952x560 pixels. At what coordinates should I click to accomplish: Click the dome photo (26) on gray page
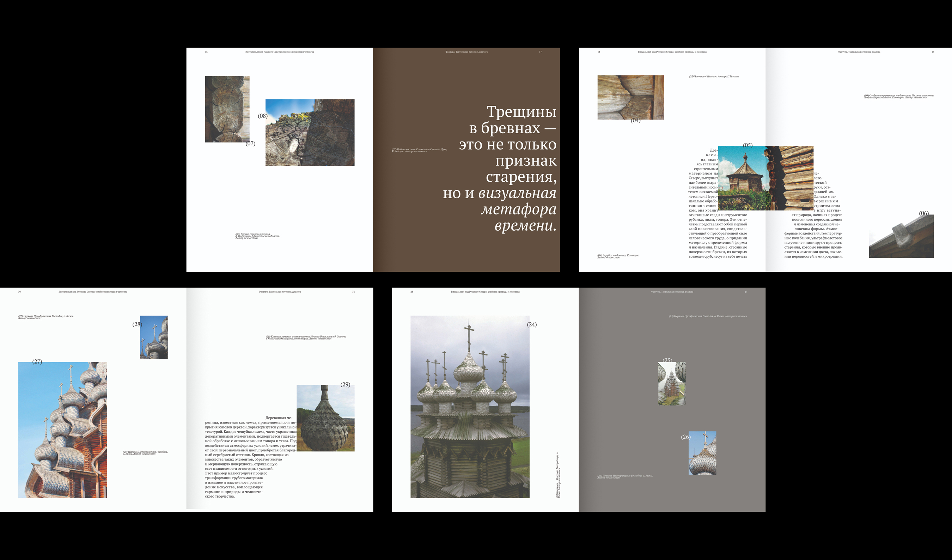pyautogui.click(x=702, y=453)
